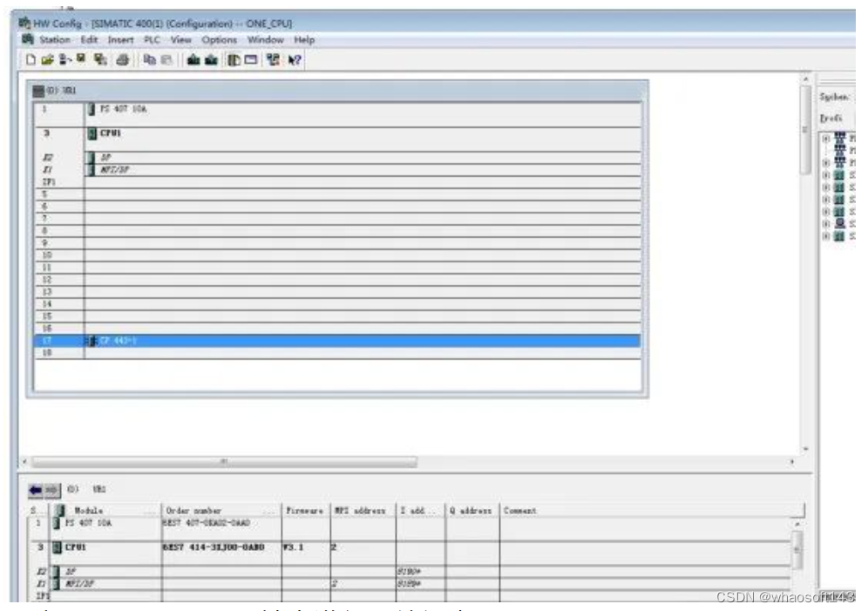This screenshot has height=611, width=868.
Task: Select empty rack slot 10
Action: pos(337,255)
